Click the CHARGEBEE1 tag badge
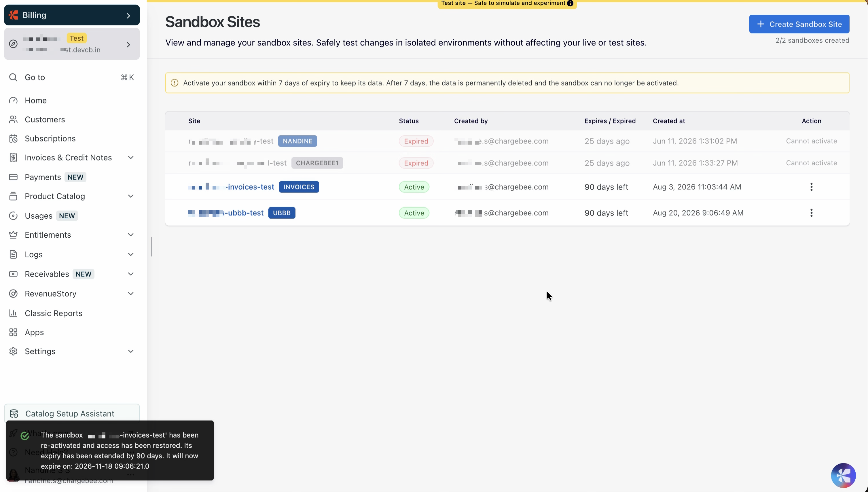Screen dimensions: 868x492 (x=317, y=163)
